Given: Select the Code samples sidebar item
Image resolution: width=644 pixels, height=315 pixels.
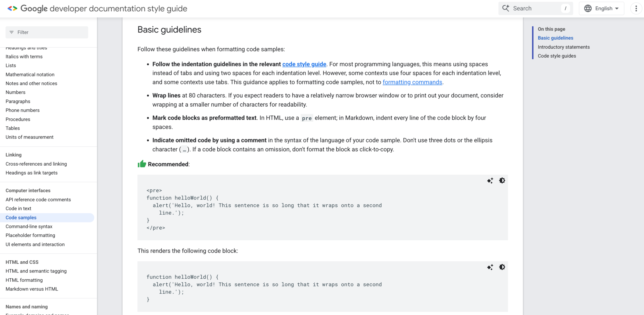Looking at the screenshot, I should [47, 217].
